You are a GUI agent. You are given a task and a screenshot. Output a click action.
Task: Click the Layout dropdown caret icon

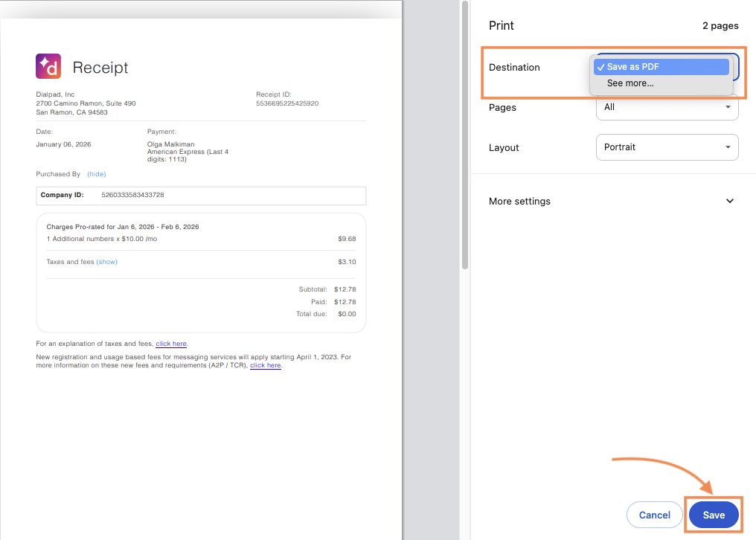(x=728, y=147)
